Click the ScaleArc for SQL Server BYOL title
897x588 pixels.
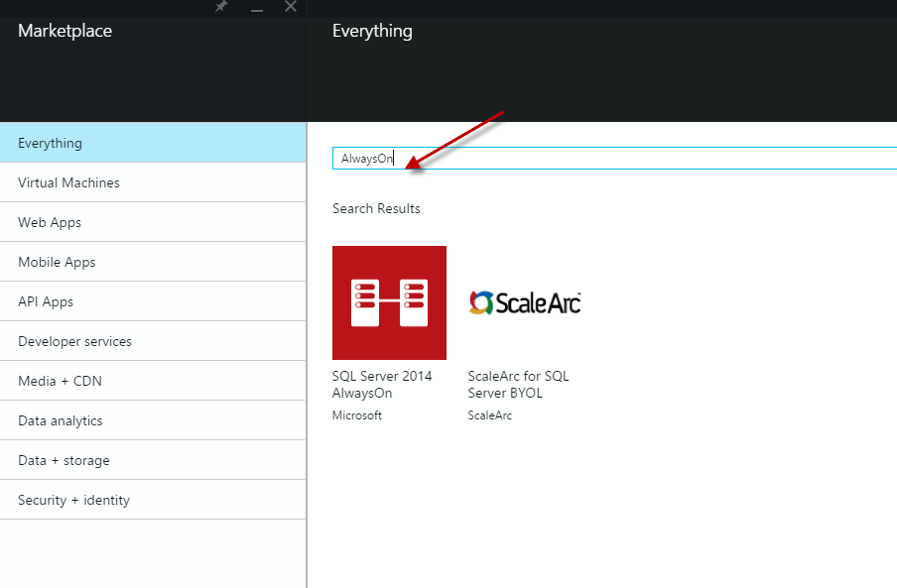click(518, 385)
